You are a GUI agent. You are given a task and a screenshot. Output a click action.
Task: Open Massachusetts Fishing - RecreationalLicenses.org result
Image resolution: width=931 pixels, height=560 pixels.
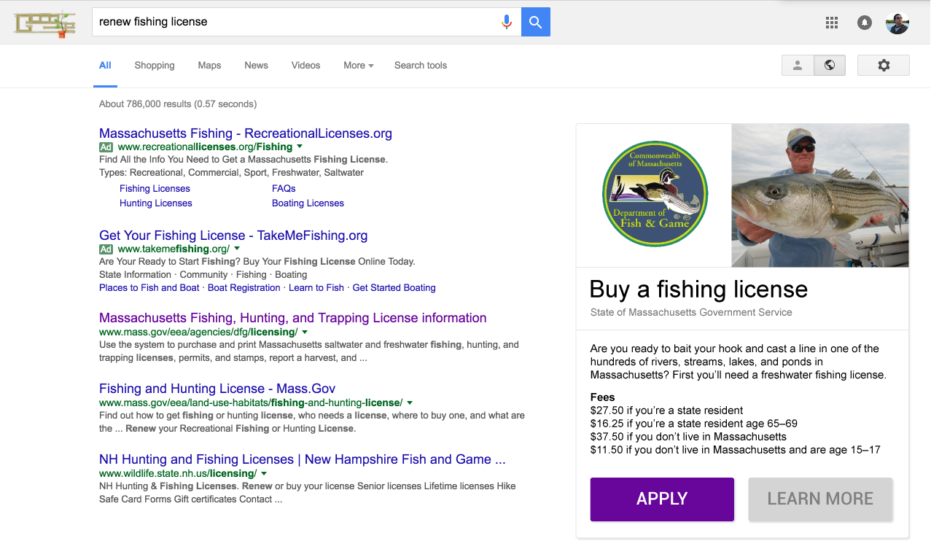click(246, 133)
